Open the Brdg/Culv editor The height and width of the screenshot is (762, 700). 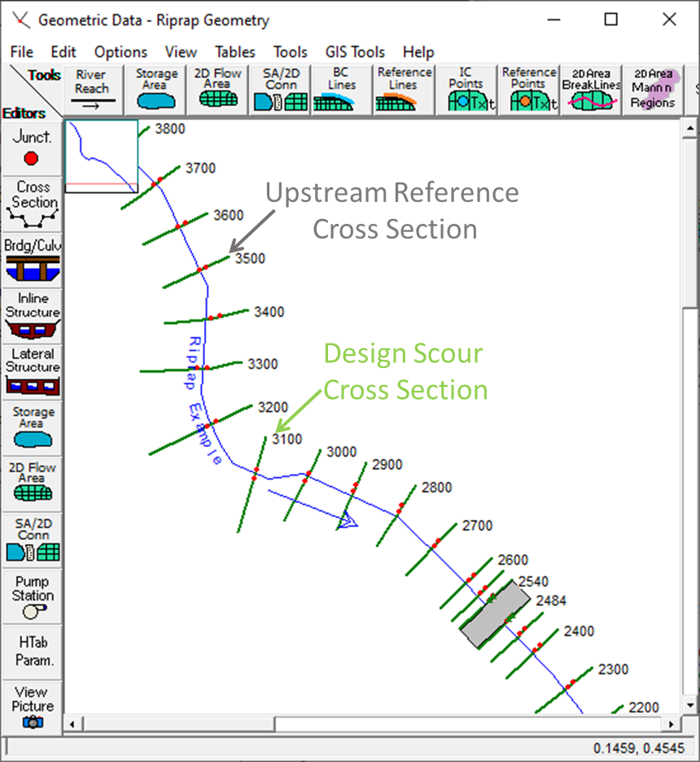click(33, 259)
